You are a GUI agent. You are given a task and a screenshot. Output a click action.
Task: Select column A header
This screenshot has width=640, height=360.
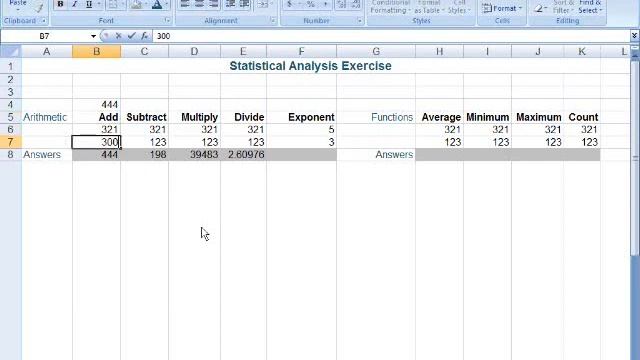point(47,51)
